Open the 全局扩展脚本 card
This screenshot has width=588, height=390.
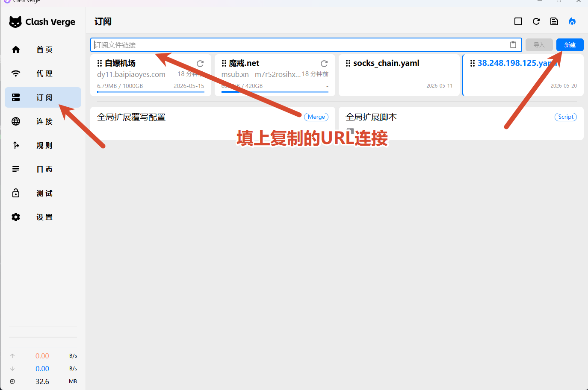pyautogui.click(x=461, y=123)
